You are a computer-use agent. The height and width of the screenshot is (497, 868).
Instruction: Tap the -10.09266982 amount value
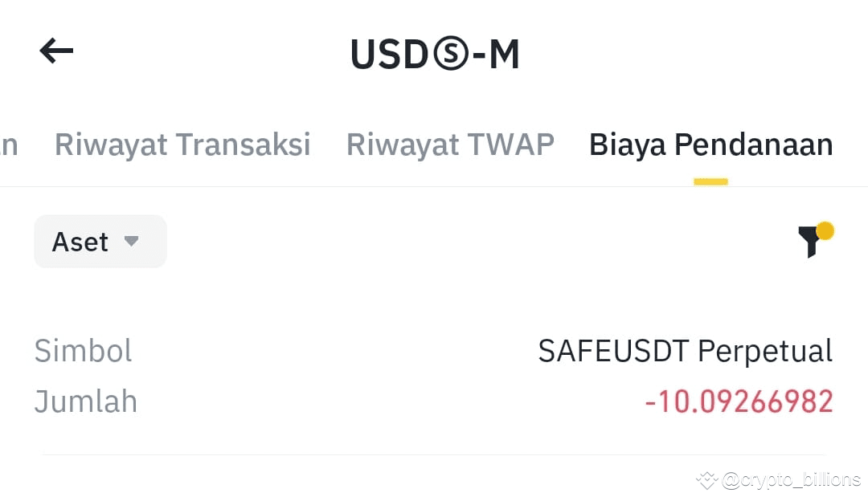point(739,402)
